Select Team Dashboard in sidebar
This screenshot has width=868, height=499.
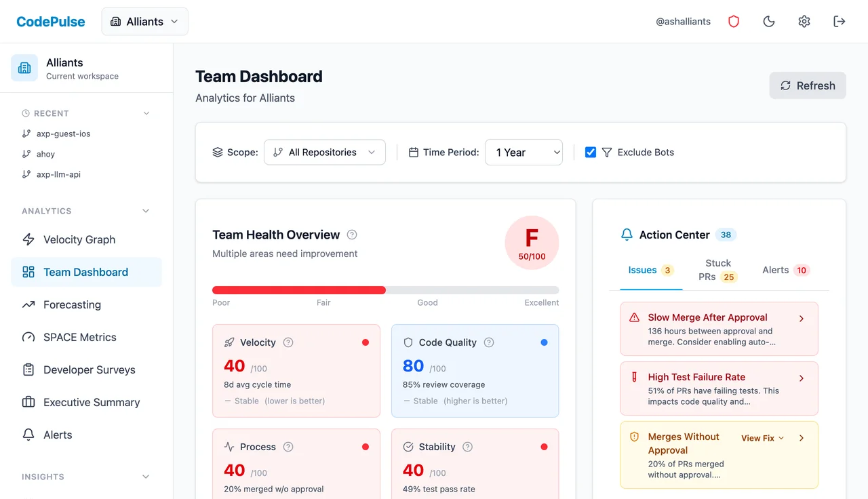click(x=87, y=272)
